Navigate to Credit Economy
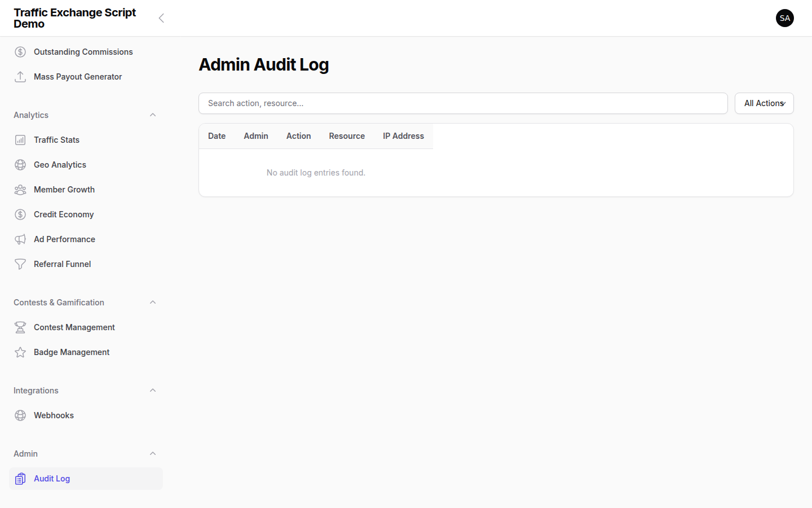Screen dimensions: 812x508 [63, 214]
